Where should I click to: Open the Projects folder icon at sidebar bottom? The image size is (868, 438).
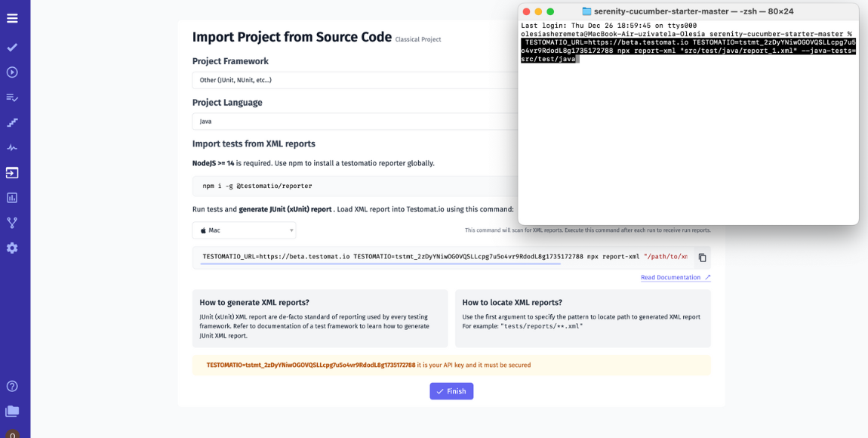[11, 411]
